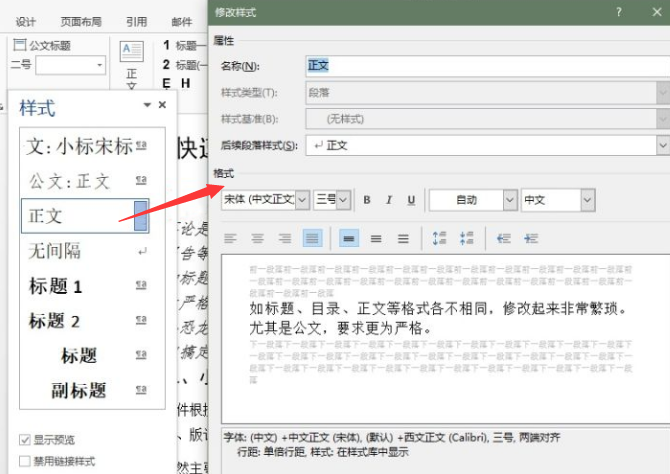Viewport: 670px width, 474px height.
Task: Toggle the 显示预览 checkbox
Action: (25, 439)
